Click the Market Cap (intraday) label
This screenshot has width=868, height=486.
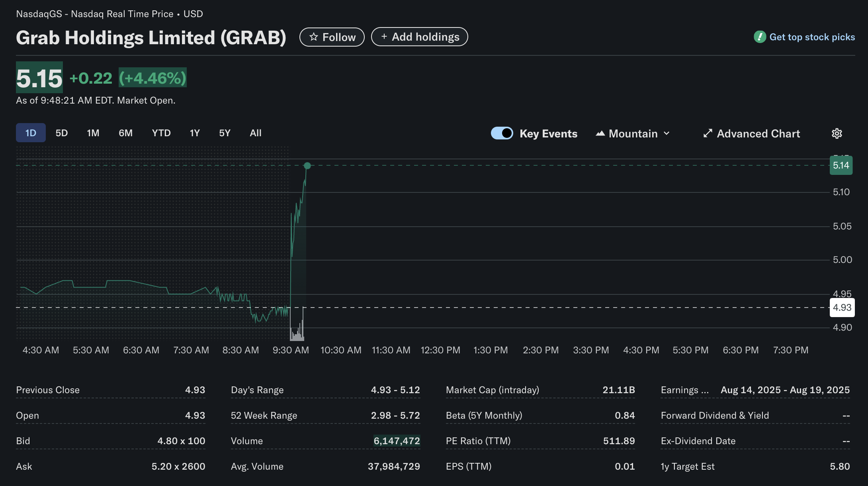click(x=493, y=390)
